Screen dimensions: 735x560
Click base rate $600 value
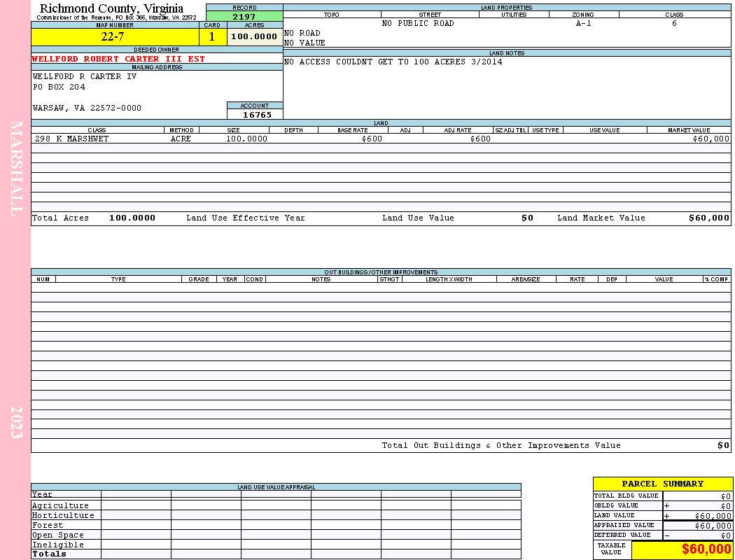click(372, 139)
